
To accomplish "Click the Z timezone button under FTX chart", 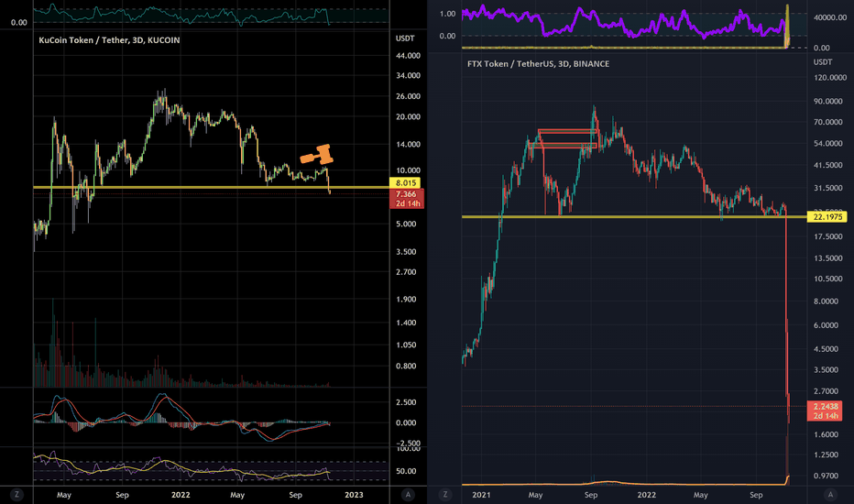I will (445, 495).
